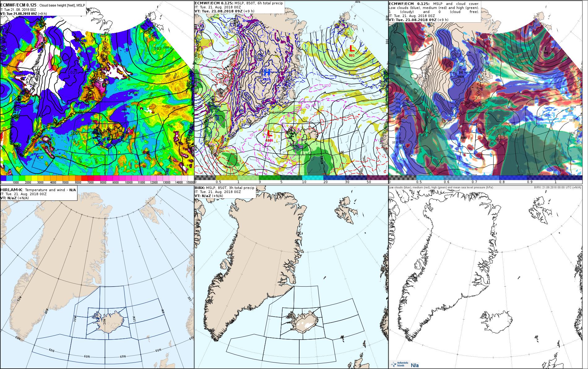The height and width of the screenshot is (369, 588).
Task: Click black H 1025 label on cloud cover map
Action: (461, 74)
